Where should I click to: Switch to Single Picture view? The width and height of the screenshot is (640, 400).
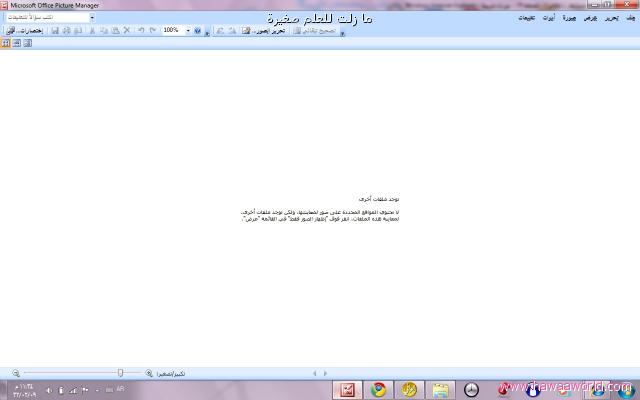click(x=27, y=43)
